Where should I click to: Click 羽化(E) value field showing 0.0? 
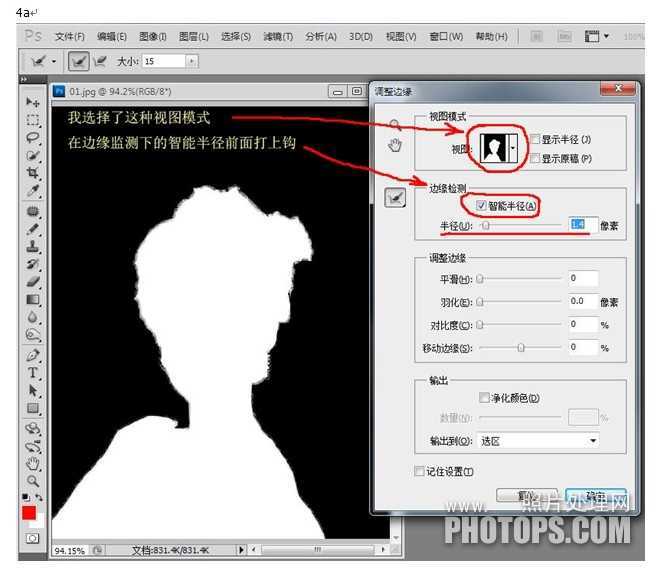[583, 301]
